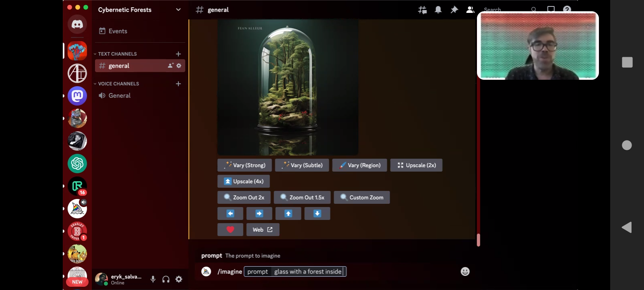Open notification settings bell icon
Image resolution: width=644 pixels, height=290 pixels.
438,10
